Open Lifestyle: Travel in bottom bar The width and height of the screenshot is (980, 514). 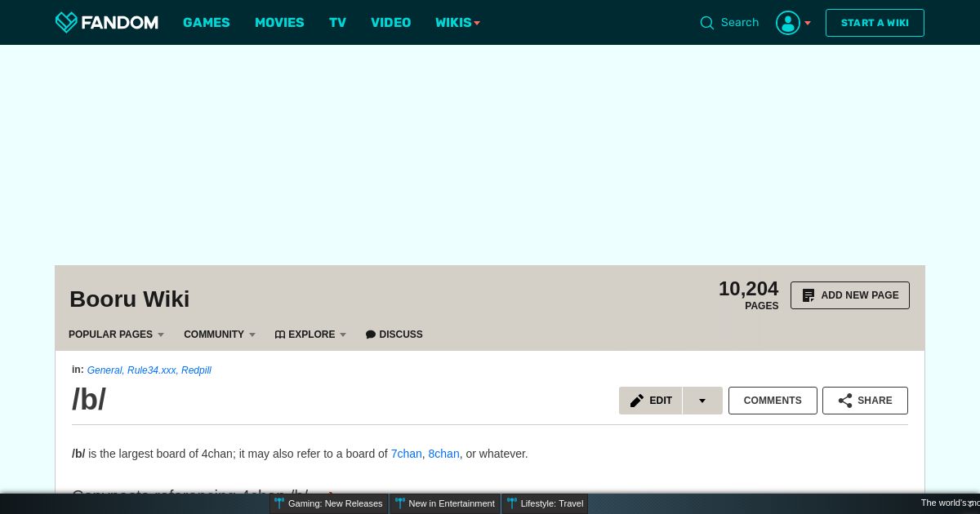546,503
